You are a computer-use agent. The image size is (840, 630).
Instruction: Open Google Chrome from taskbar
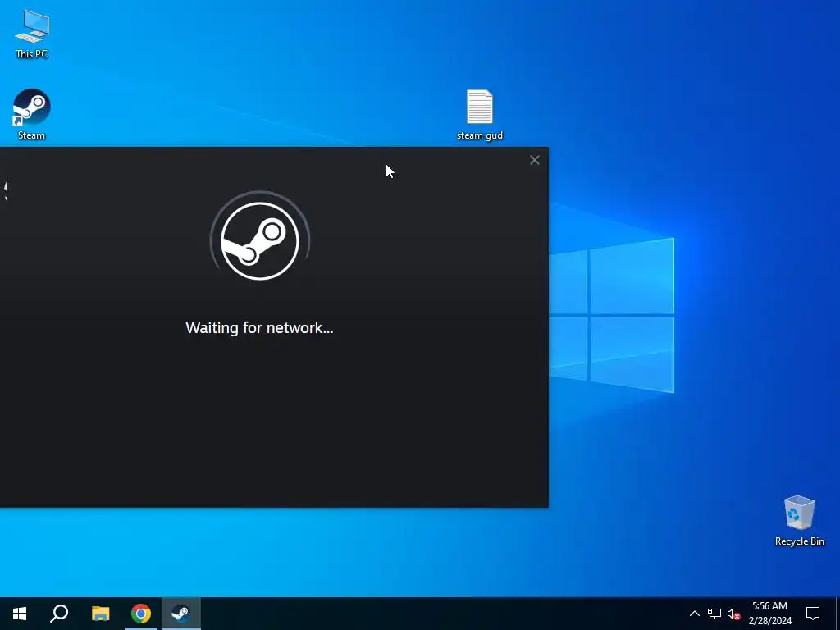click(141, 614)
